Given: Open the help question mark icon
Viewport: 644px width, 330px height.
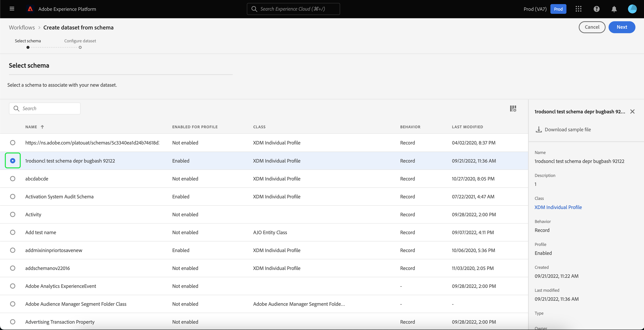Looking at the screenshot, I should pos(596,9).
